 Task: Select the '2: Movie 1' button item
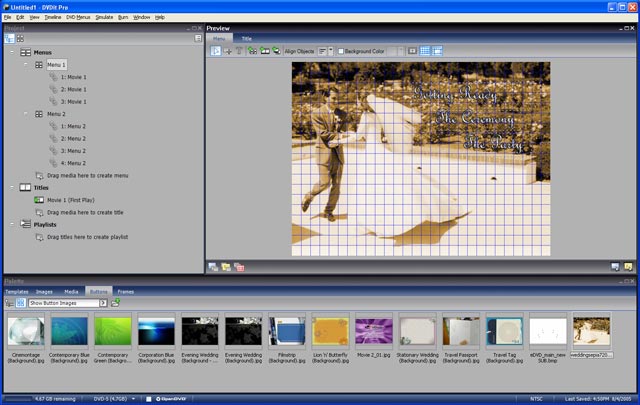75,89
